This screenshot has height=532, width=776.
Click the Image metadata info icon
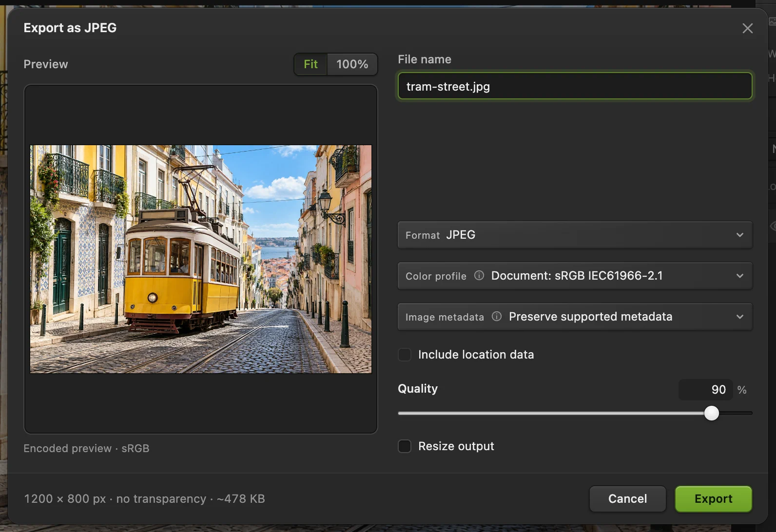coord(497,317)
